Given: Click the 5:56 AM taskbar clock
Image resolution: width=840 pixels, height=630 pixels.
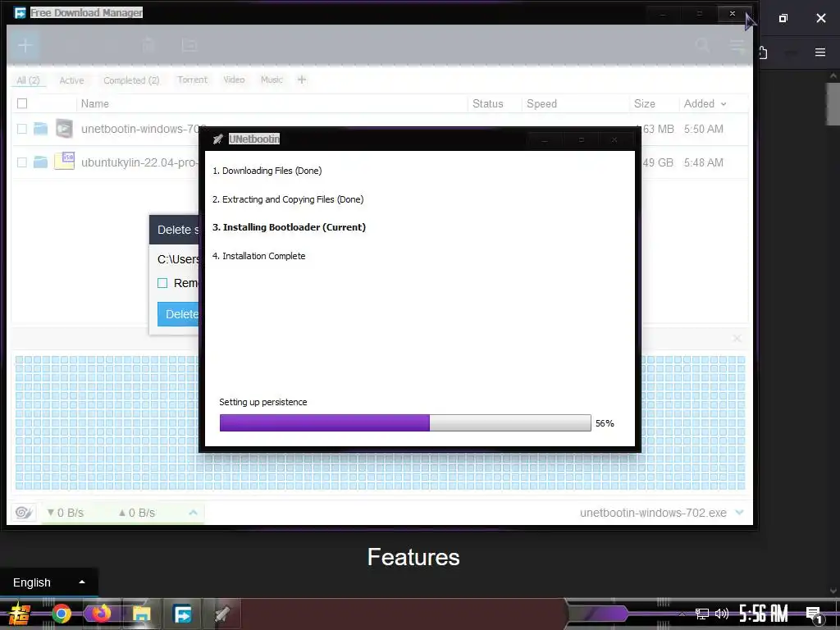Looking at the screenshot, I should [763, 614].
